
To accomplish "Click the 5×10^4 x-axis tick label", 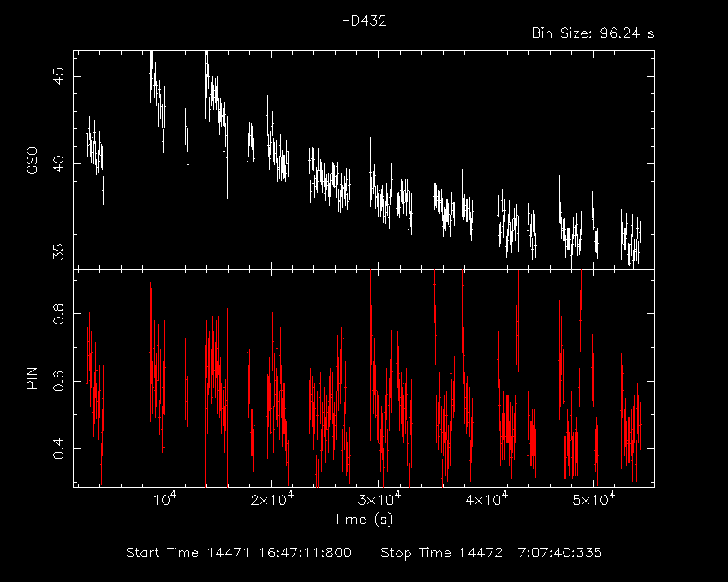I will (594, 499).
